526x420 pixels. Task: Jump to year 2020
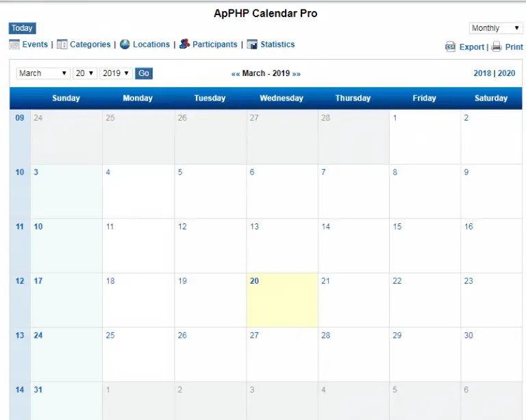pyautogui.click(x=506, y=73)
